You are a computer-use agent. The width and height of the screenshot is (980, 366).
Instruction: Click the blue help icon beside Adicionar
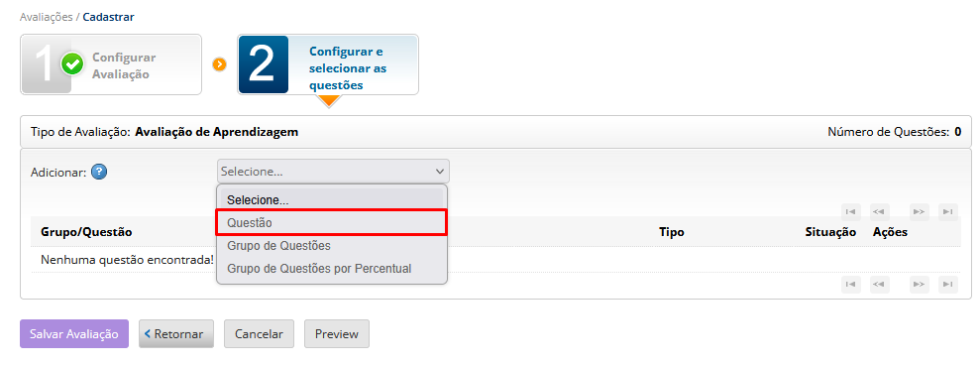coord(99,172)
